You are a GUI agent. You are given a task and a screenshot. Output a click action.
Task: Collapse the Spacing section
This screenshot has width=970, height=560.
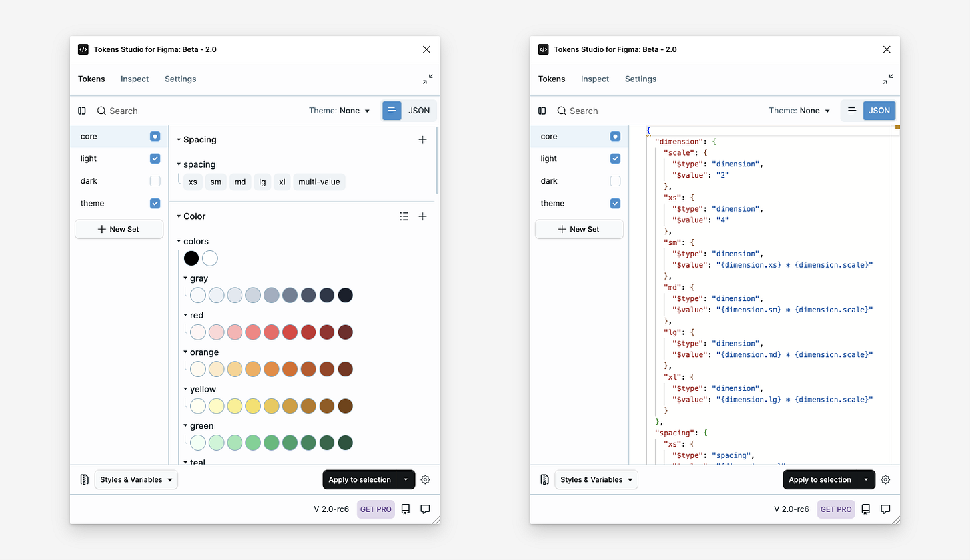[x=179, y=140]
